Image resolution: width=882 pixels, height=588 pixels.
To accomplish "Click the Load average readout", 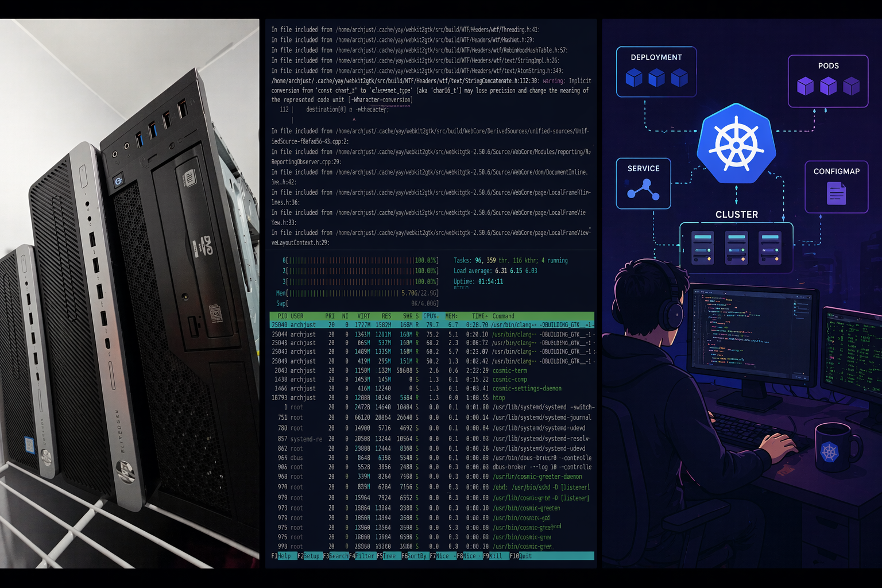I will tap(495, 271).
